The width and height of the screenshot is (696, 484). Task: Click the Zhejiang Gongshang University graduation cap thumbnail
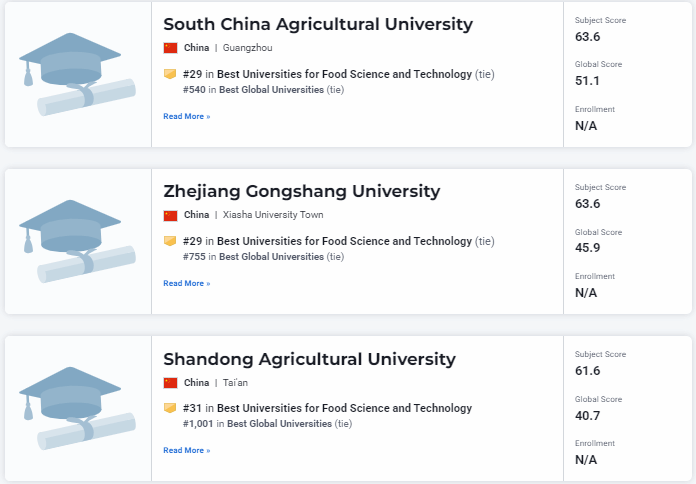[x=77, y=242]
